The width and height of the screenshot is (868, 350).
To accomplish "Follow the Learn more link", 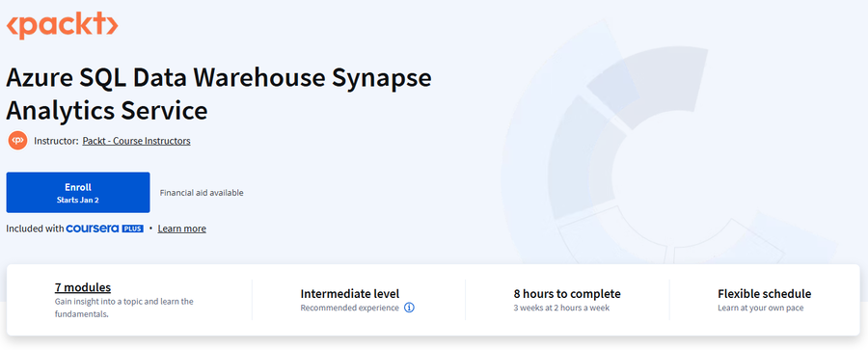I will pos(181,229).
